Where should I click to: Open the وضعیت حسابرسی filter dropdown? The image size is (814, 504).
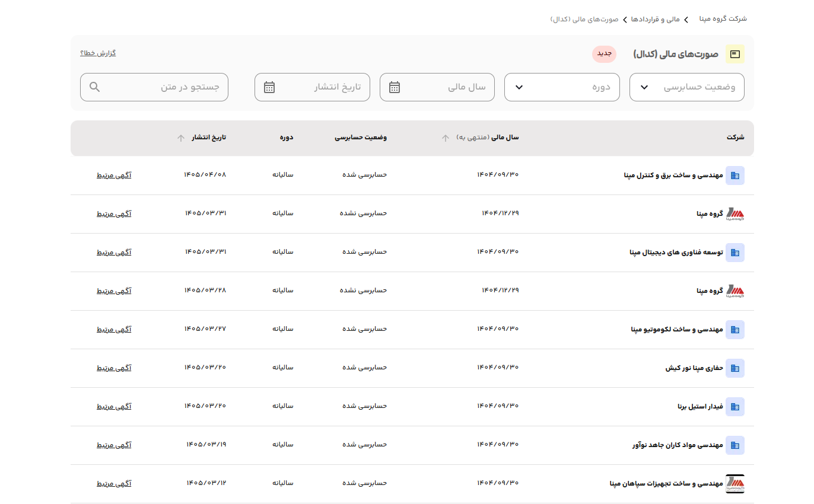coord(686,87)
